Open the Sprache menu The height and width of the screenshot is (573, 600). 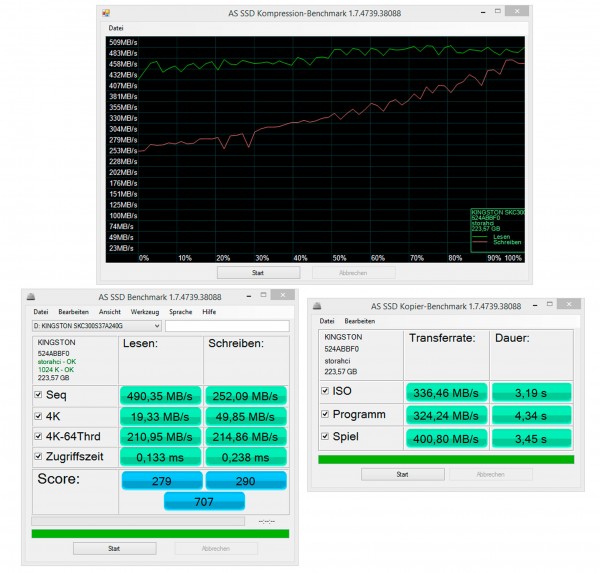(x=181, y=312)
